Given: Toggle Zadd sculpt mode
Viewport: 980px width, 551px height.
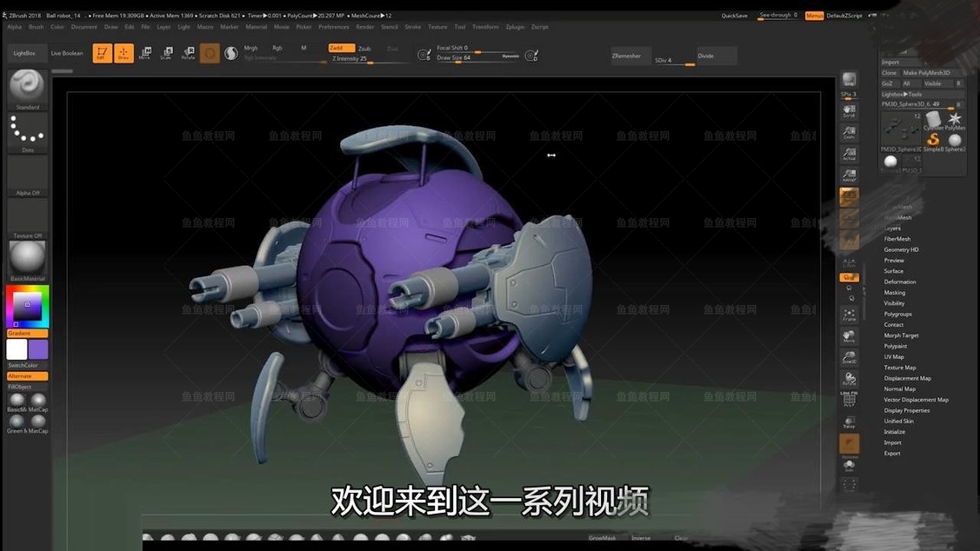Looking at the screenshot, I should [341, 48].
